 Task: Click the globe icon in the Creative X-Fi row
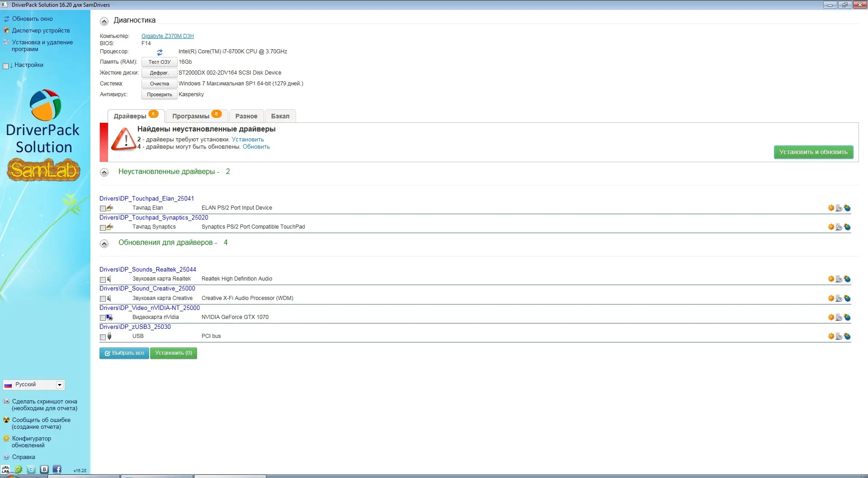click(847, 299)
